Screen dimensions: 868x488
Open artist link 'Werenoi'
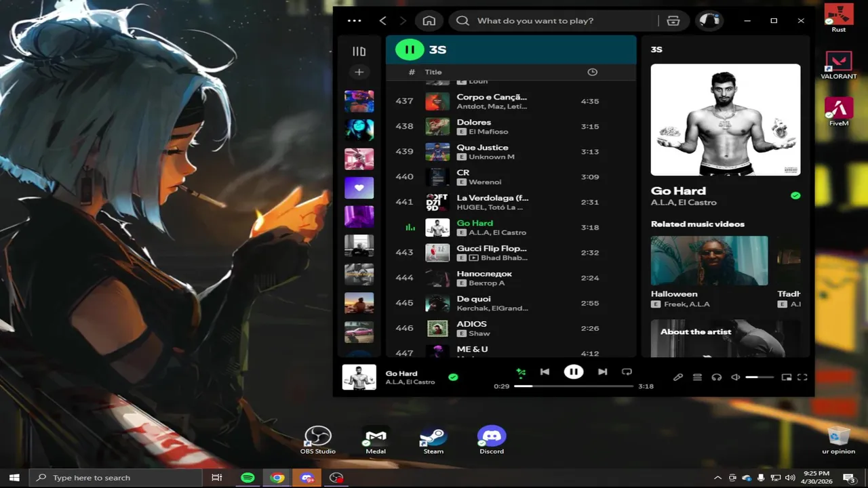click(485, 182)
